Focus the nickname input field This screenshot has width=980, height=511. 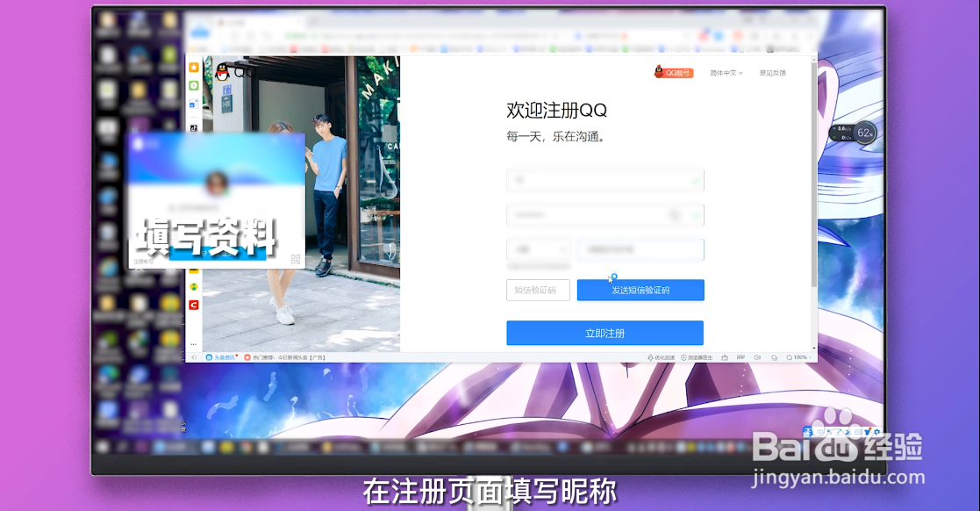tap(605, 180)
